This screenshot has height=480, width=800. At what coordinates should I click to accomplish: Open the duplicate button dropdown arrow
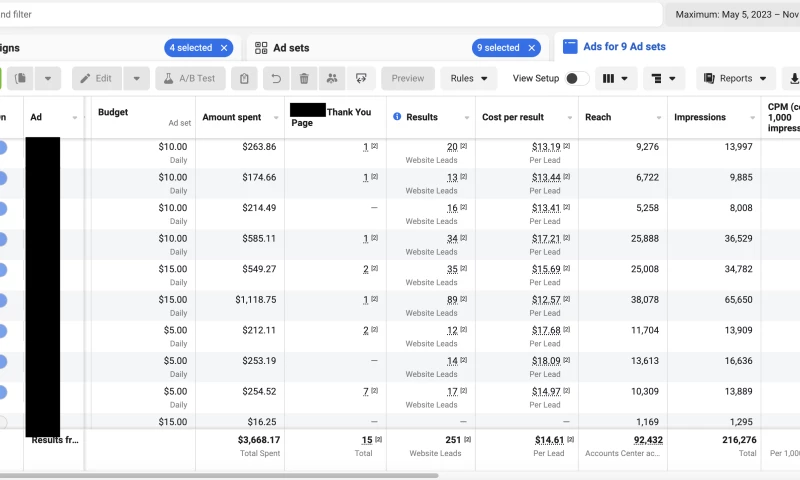[x=47, y=78]
